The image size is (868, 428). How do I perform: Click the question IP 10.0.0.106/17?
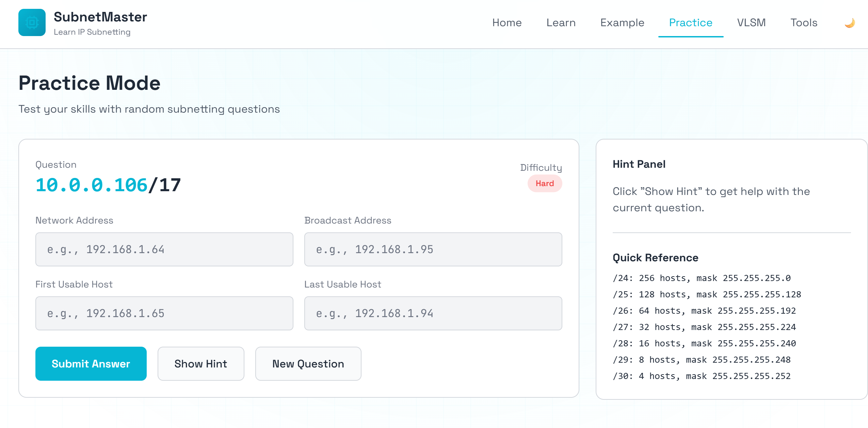(108, 185)
